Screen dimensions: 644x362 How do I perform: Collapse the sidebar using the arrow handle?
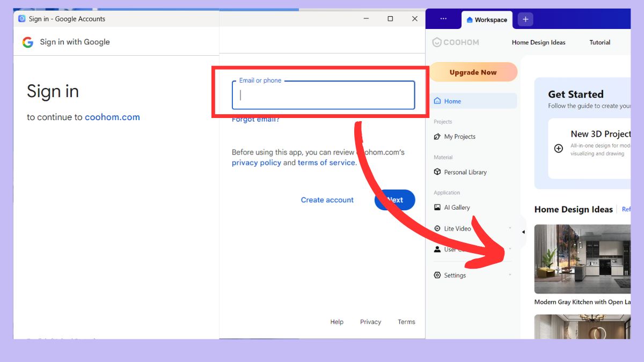coord(523,232)
